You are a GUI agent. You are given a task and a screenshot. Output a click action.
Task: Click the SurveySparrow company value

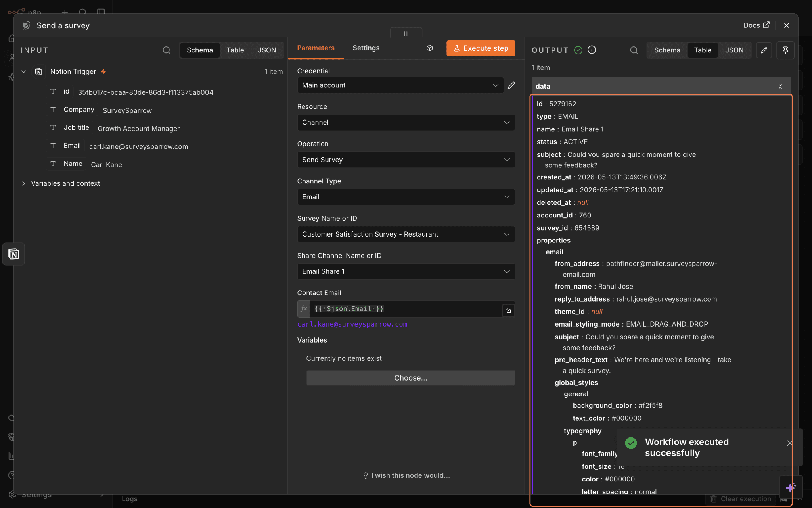click(x=127, y=110)
